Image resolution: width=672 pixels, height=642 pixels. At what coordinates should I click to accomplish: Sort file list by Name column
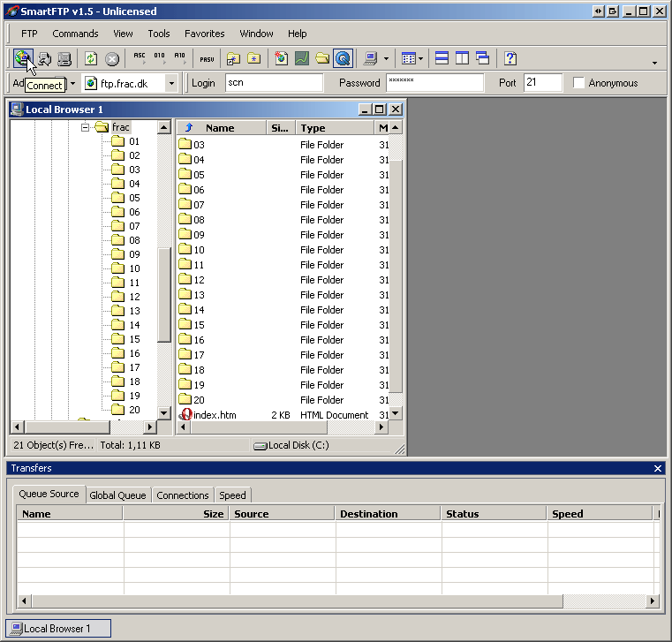pos(220,128)
